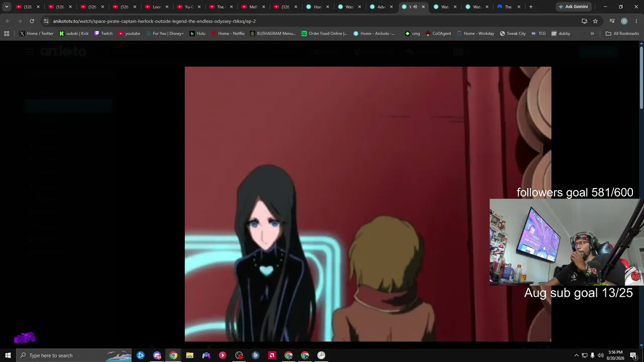Switch to the YouTube tab titled Loor

[x=156, y=7]
